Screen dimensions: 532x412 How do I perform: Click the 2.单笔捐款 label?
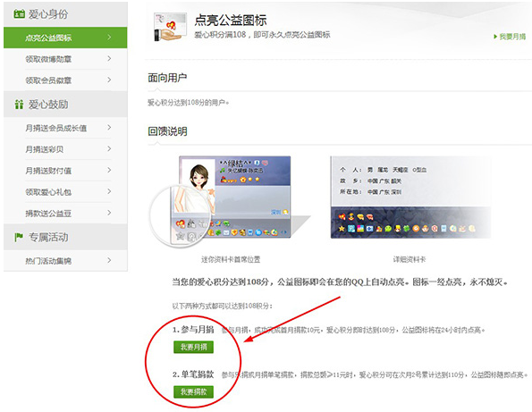[x=193, y=374]
